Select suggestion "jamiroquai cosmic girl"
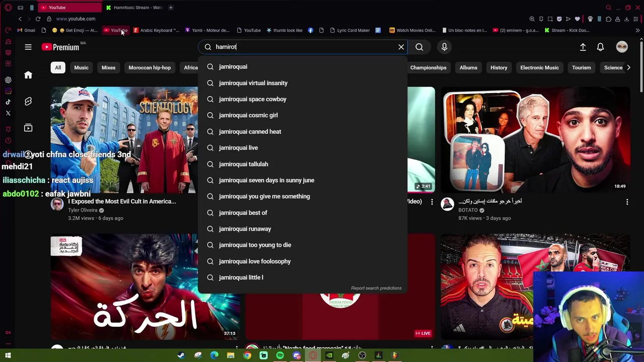 point(302,115)
